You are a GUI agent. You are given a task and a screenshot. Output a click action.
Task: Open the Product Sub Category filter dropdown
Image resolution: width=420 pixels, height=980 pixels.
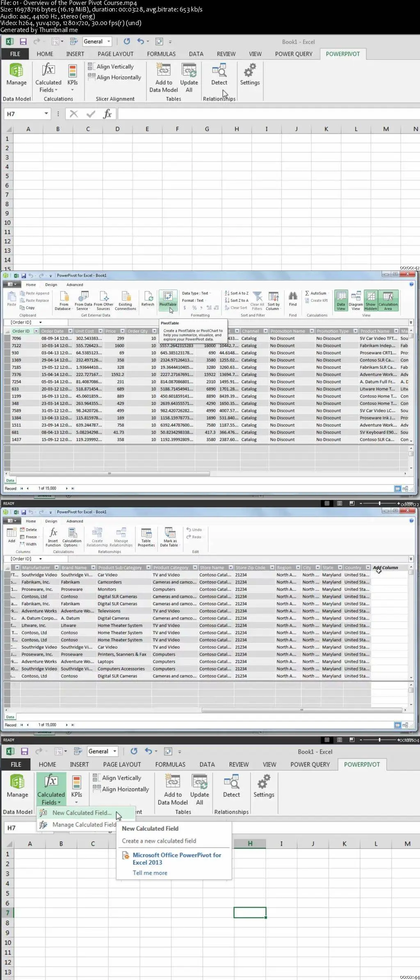(148, 567)
